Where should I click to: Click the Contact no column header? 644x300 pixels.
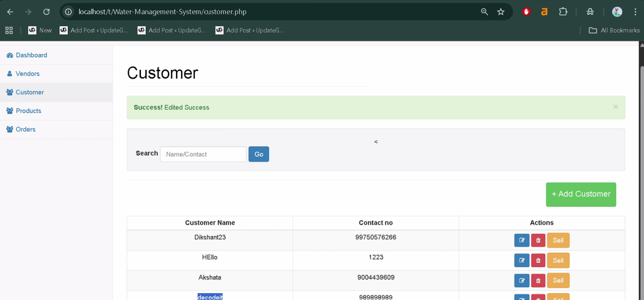coord(376,223)
